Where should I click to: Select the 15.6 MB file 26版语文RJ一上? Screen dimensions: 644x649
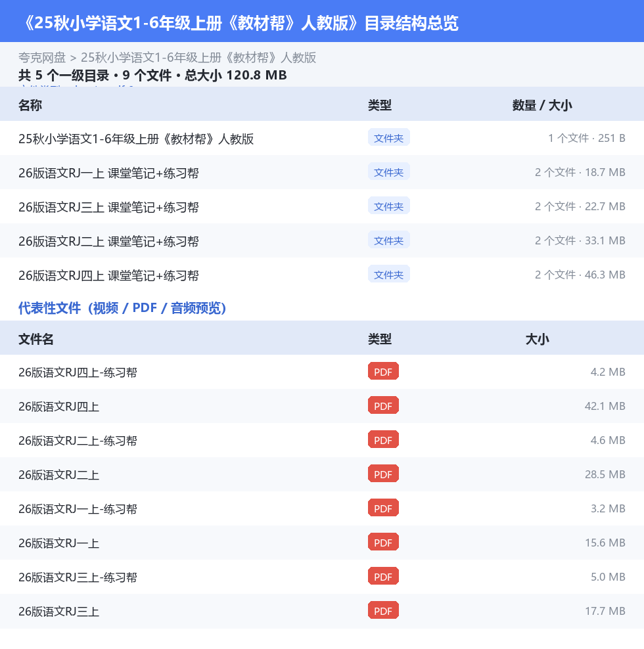click(322, 543)
